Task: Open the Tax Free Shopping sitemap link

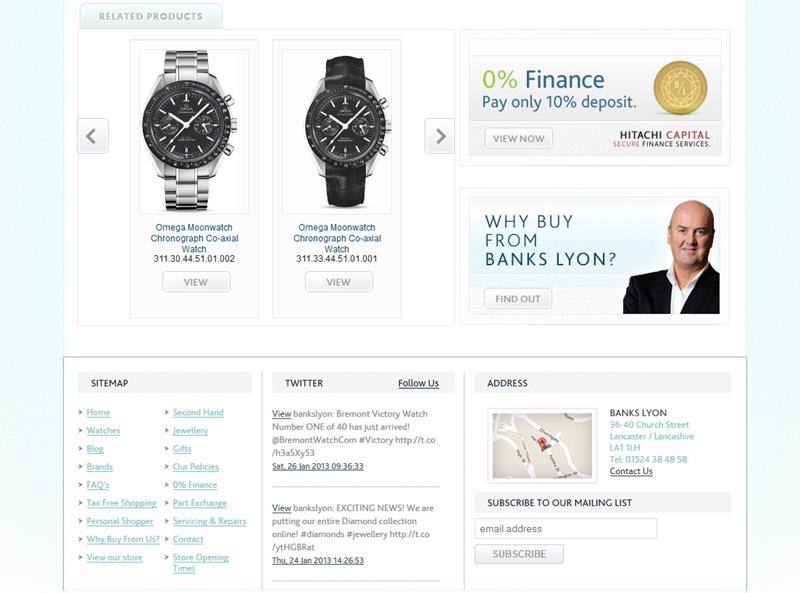Action: [121, 503]
